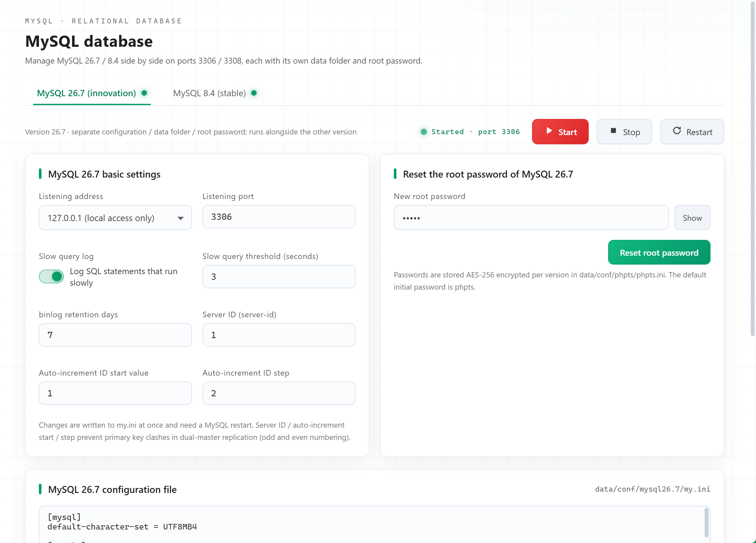Select the Auto-increment ID step field
This screenshot has height=543, width=756.
coord(279,393)
